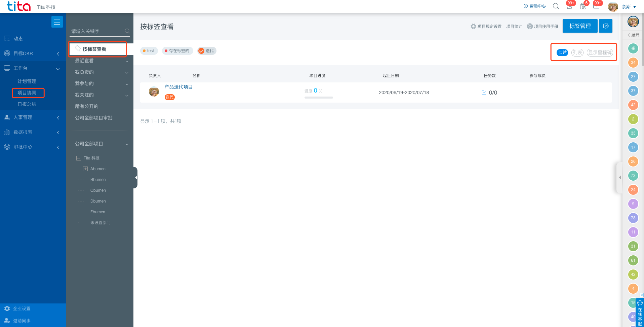Collapse the project sidebar panel handle
Image resolution: width=644 pixels, height=327 pixels.
pos(135,178)
